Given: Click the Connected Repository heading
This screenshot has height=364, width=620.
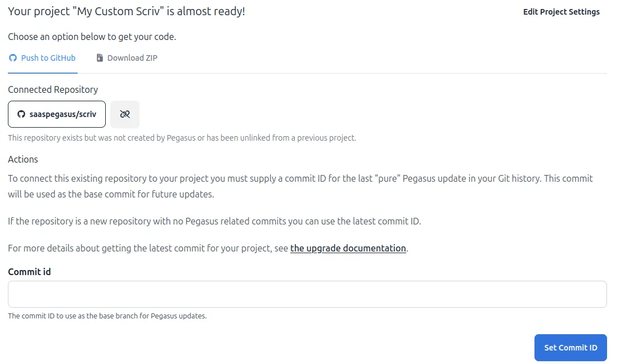Looking at the screenshot, I should (x=53, y=89).
